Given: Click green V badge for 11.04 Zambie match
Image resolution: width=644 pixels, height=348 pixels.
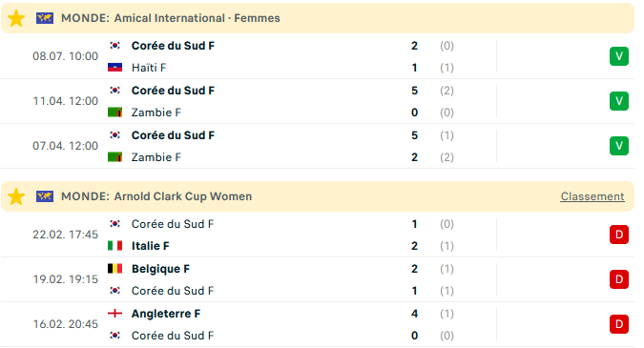Looking at the screenshot, I should pos(619,101).
